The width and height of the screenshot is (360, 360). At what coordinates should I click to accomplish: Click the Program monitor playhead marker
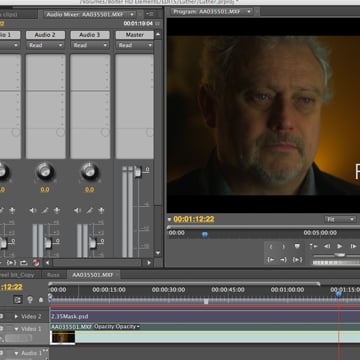205,235
